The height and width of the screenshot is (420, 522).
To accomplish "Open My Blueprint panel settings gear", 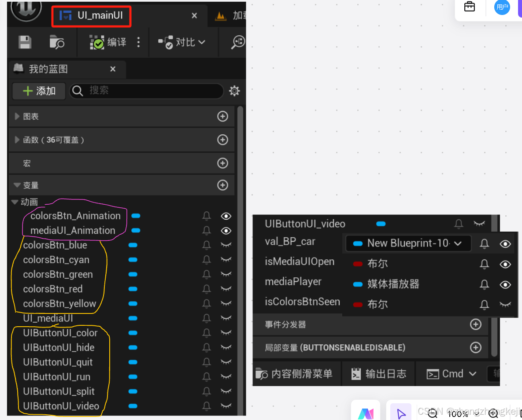I will (234, 91).
